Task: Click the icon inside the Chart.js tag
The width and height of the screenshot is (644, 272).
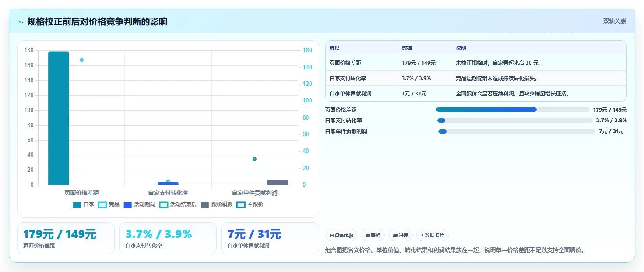Action: click(332, 235)
